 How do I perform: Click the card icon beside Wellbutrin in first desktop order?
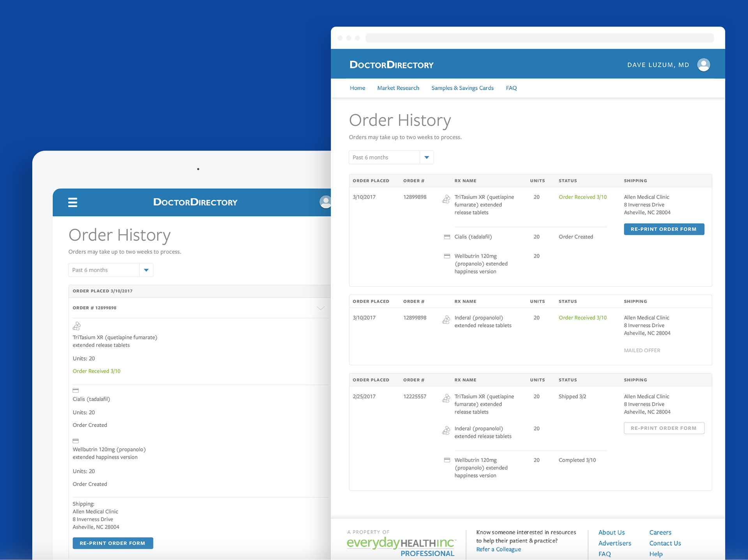coord(447,256)
